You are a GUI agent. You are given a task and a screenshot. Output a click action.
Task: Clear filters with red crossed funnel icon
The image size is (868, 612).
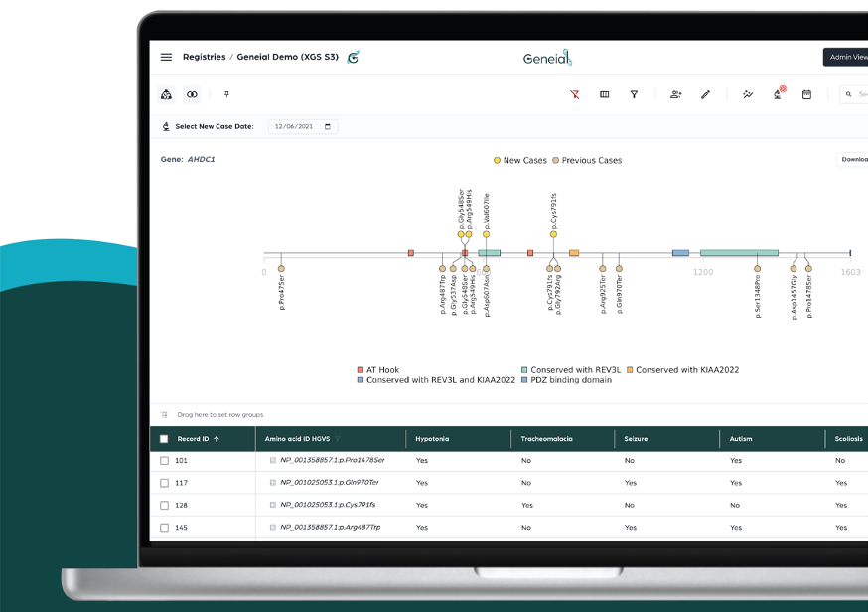click(575, 94)
